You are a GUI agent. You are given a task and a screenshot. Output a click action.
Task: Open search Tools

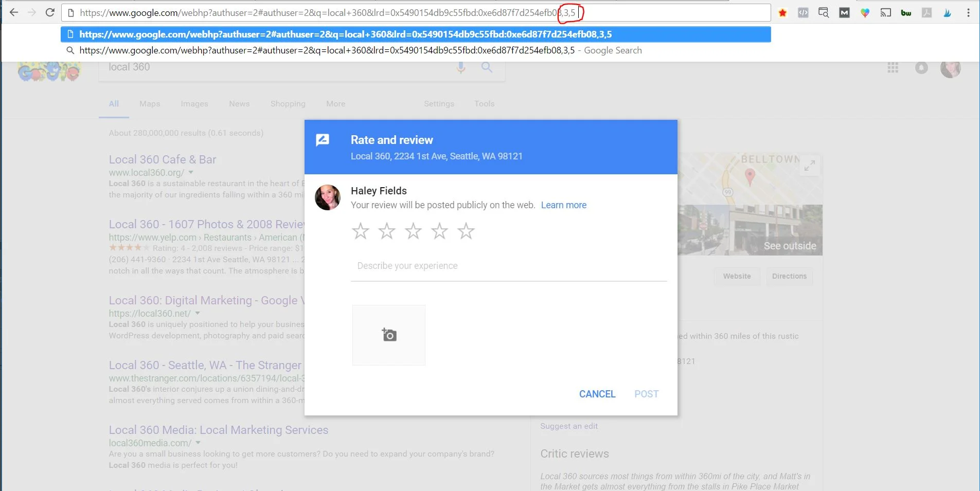[x=484, y=104]
